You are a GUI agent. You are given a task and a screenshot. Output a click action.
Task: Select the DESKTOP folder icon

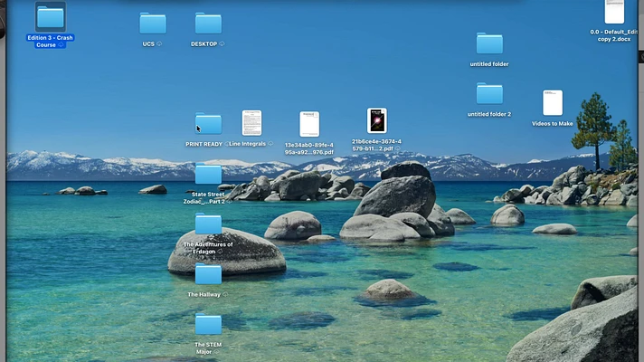click(208, 24)
